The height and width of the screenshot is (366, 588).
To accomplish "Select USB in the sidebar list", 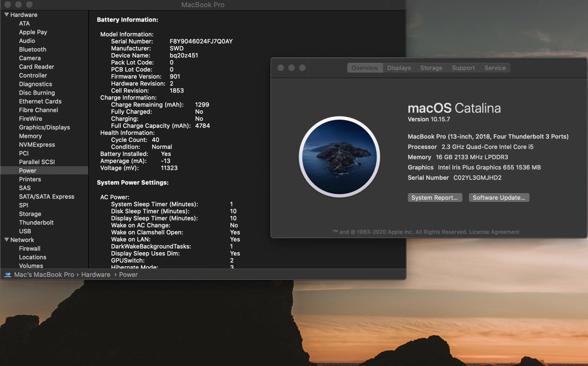I will [25, 231].
